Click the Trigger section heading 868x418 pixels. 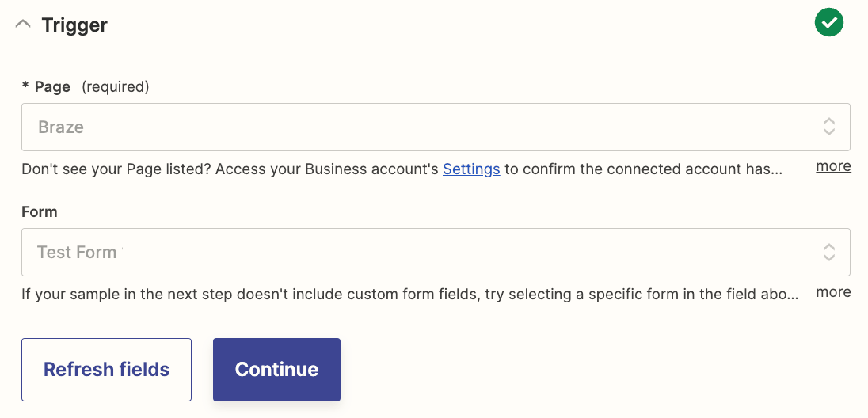pos(74,25)
